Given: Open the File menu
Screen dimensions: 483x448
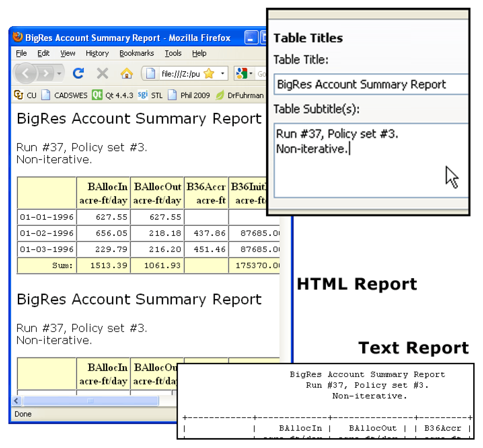Looking at the screenshot, I should pyautogui.click(x=21, y=53).
